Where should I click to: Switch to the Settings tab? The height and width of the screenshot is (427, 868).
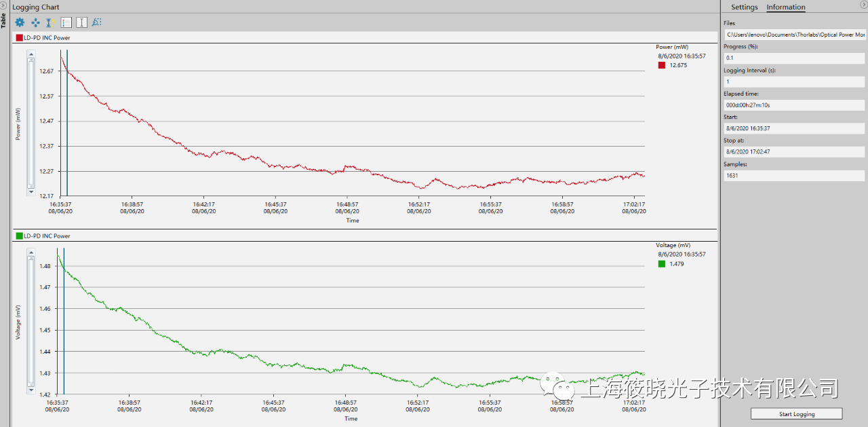744,7
